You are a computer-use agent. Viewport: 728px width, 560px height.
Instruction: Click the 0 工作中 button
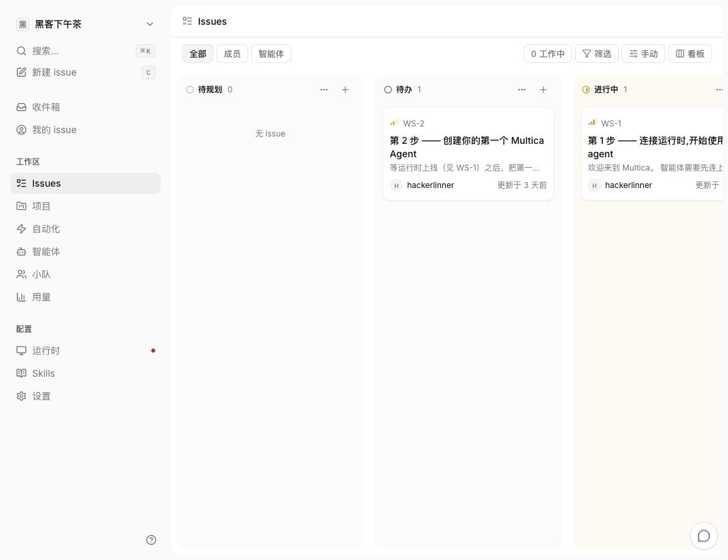point(548,54)
